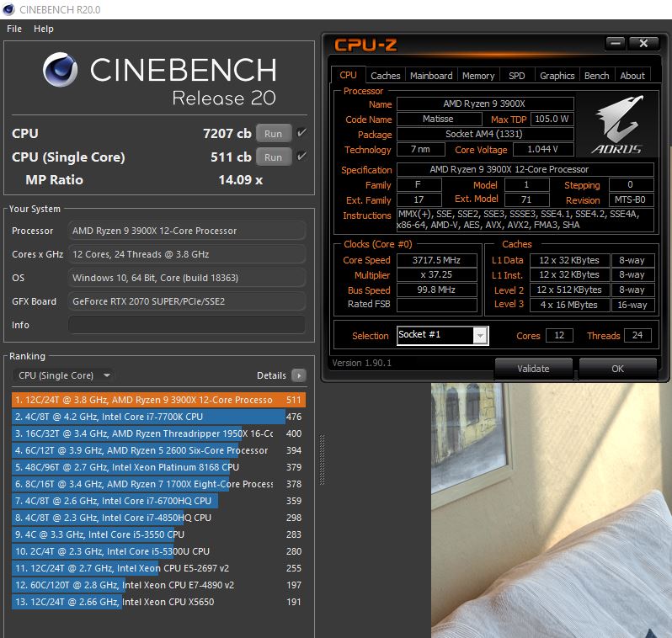Image resolution: width=672 pixels, height=638 pixels.
Task: Open the File menu
Action: tap(14, 29)
